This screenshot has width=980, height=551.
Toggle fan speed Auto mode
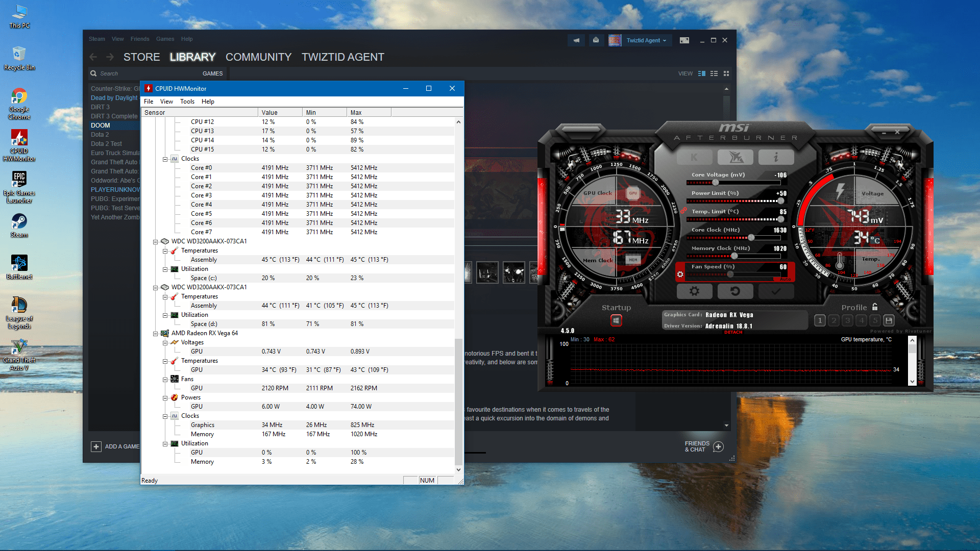[x=785, y=279]
